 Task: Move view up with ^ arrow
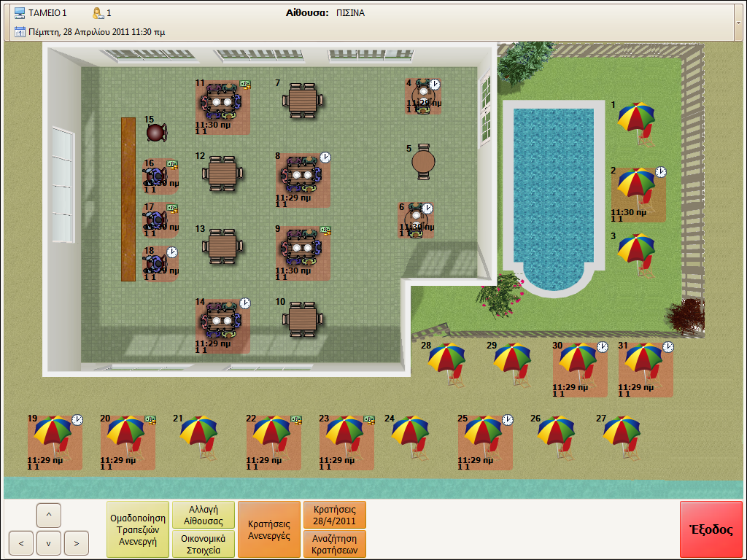click(49, 515)
